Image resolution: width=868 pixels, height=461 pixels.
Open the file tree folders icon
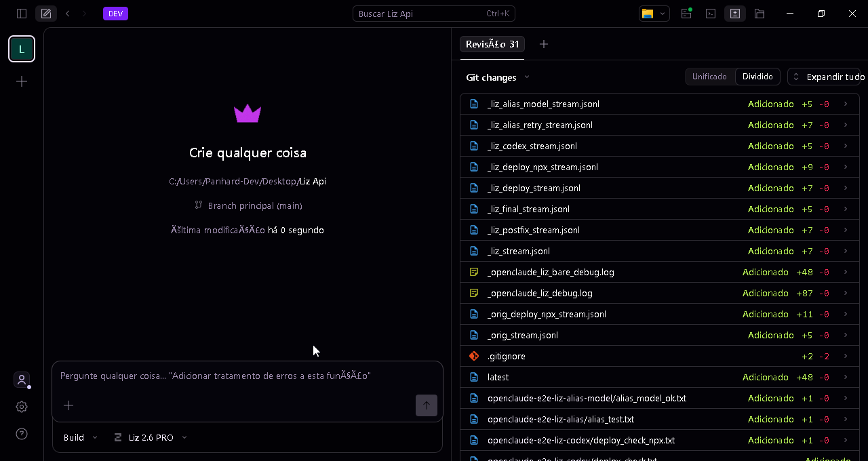pyautogui.click(x=759, y=14)
